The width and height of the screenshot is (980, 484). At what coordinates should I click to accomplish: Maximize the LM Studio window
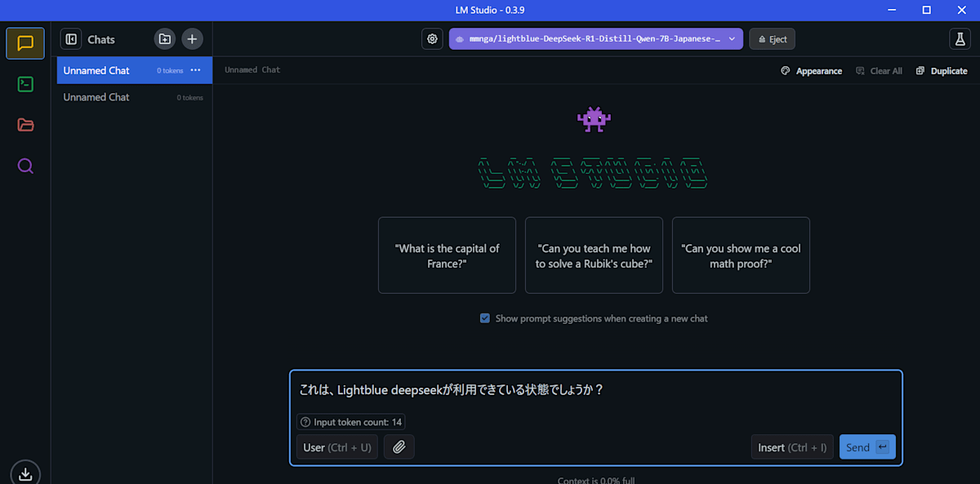(926, 10)
